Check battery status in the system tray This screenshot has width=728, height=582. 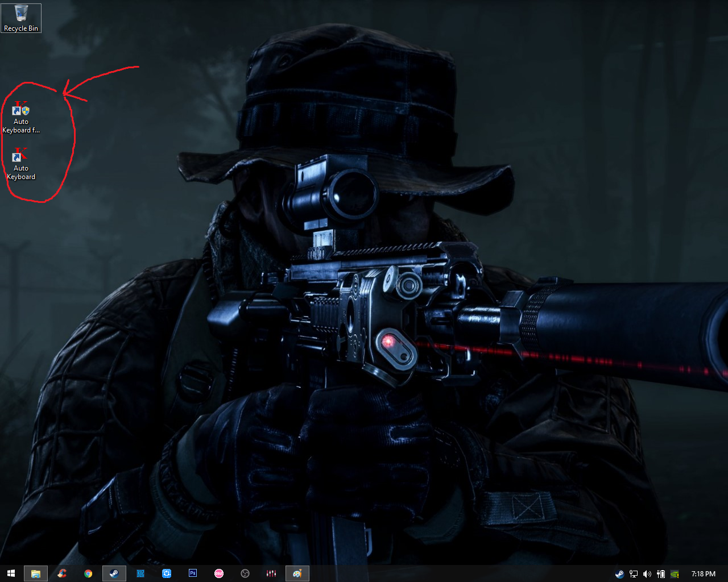pos(660,574)
